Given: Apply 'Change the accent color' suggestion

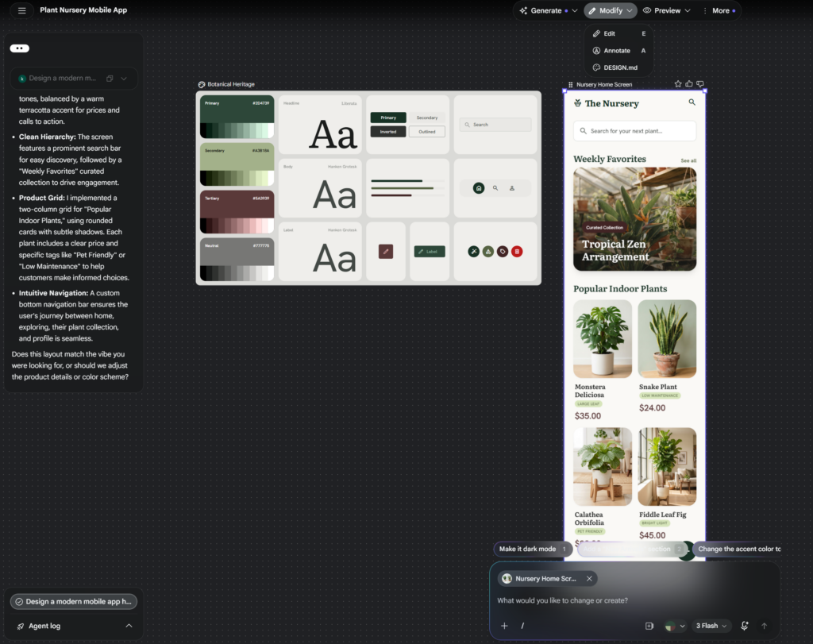Looking at the screenshot, I should (x=738, y=549).
